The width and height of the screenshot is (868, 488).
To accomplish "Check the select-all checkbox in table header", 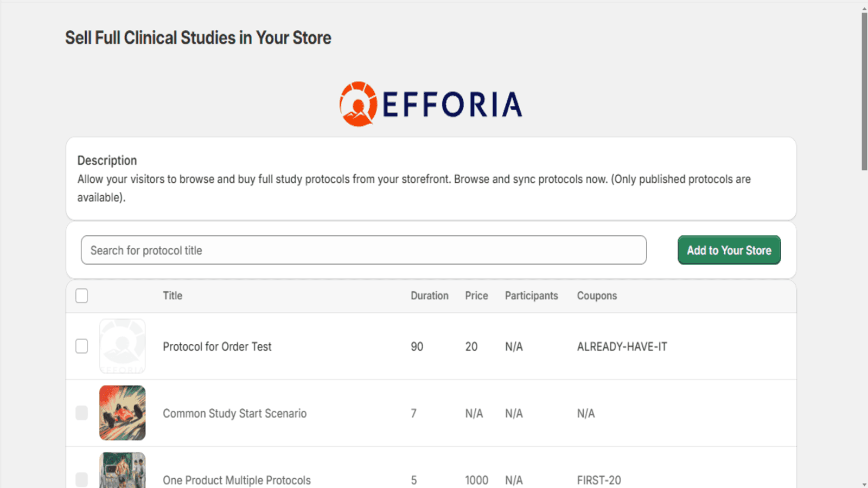I will 82,296.
